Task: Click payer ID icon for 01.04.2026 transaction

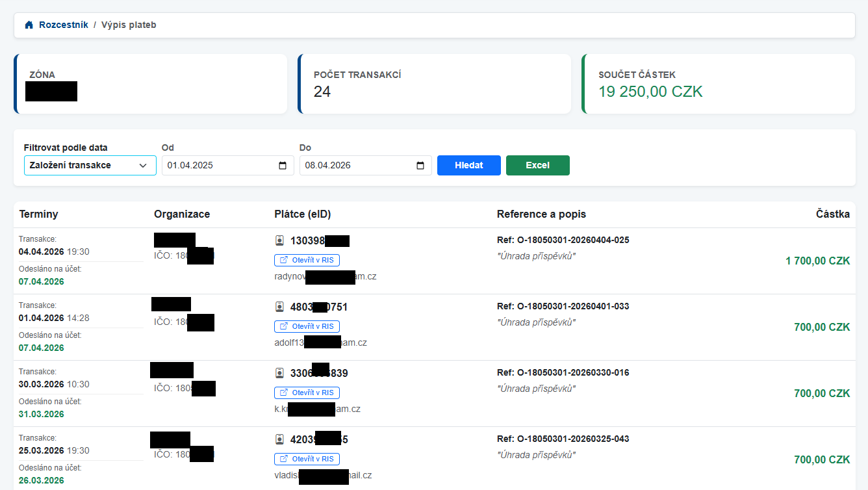Action: [280, 307]
